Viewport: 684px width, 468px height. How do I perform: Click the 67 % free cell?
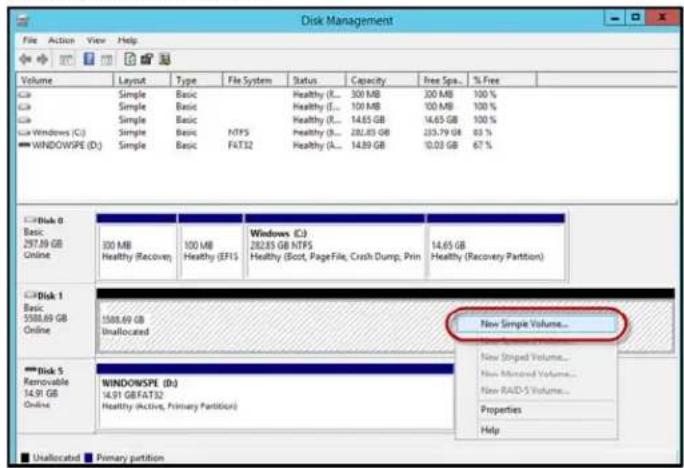click(x=483, y=145)
